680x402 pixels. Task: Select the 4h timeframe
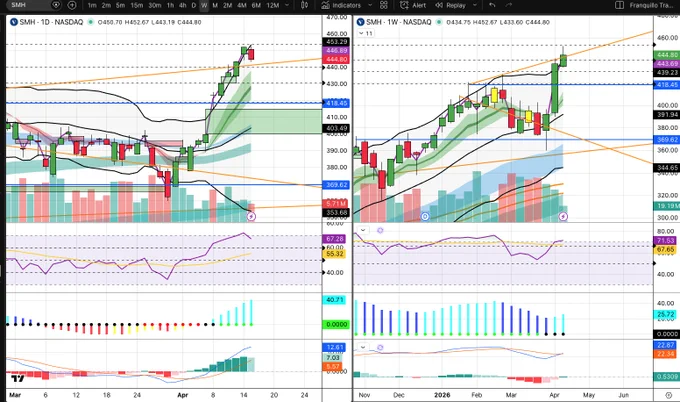pos(183,6)
